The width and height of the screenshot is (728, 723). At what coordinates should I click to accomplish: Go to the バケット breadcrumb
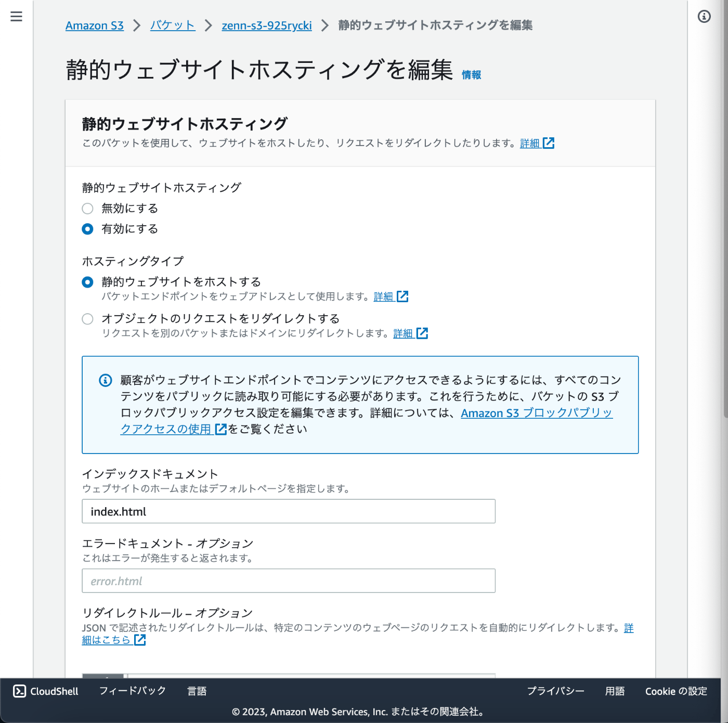(x=173, y=25)
